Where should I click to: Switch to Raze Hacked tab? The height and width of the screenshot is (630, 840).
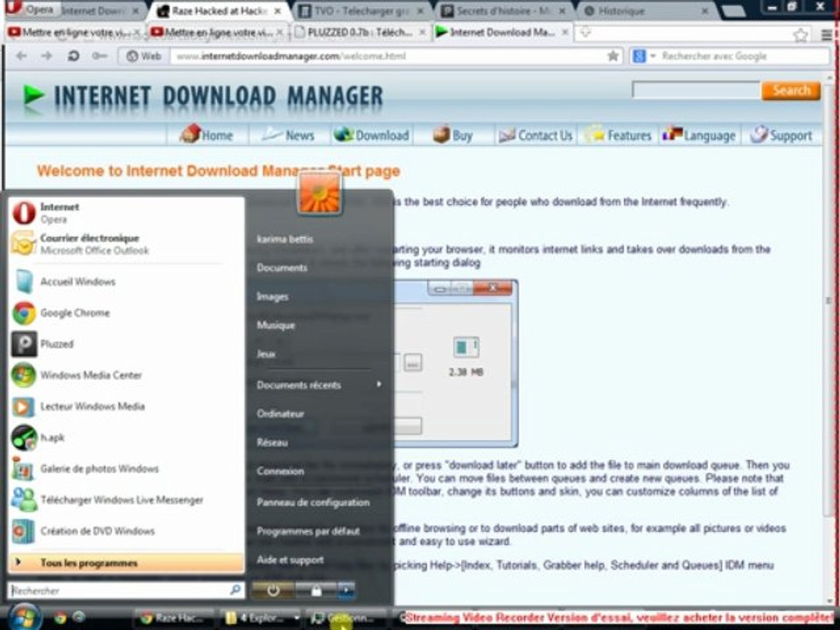pos(220,10)
